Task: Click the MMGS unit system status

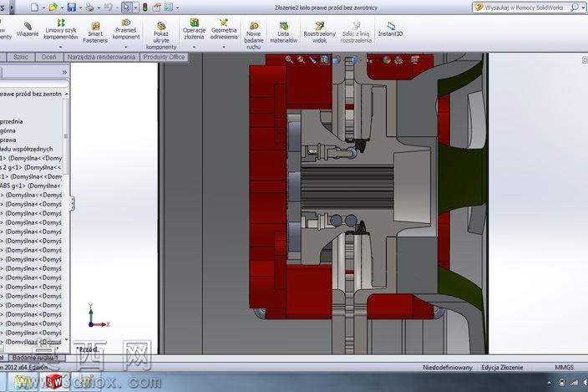Action: 564,367
